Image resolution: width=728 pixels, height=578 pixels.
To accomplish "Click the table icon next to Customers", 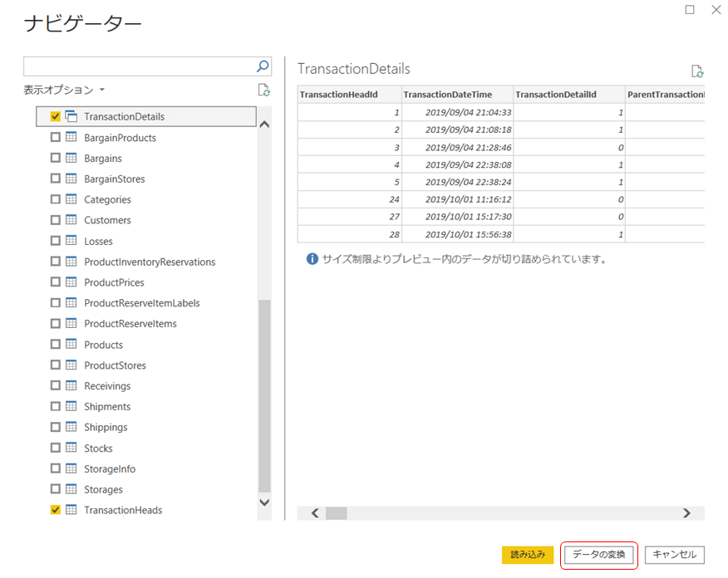I will (71, 219).
